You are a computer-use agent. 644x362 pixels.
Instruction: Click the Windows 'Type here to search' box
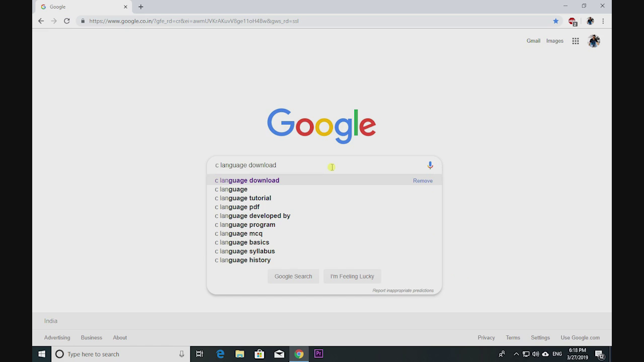(x=121, y=354)
